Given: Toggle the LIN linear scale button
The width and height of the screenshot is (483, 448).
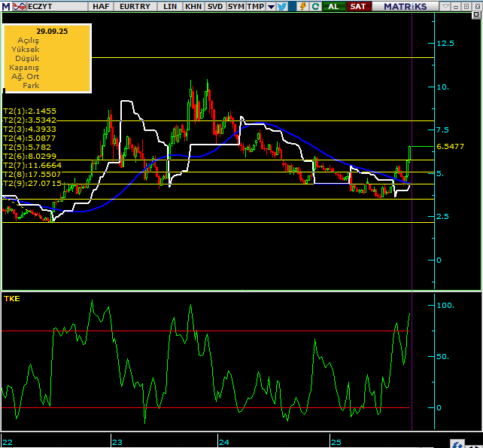Looking at the screenshot, I should (170, 7).
